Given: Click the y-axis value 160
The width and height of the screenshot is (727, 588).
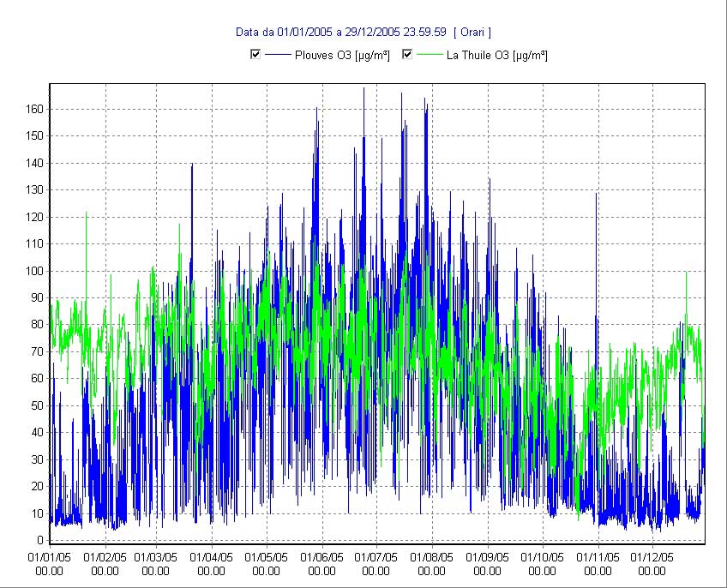Looking at the screenshot, I should [34, 109].
